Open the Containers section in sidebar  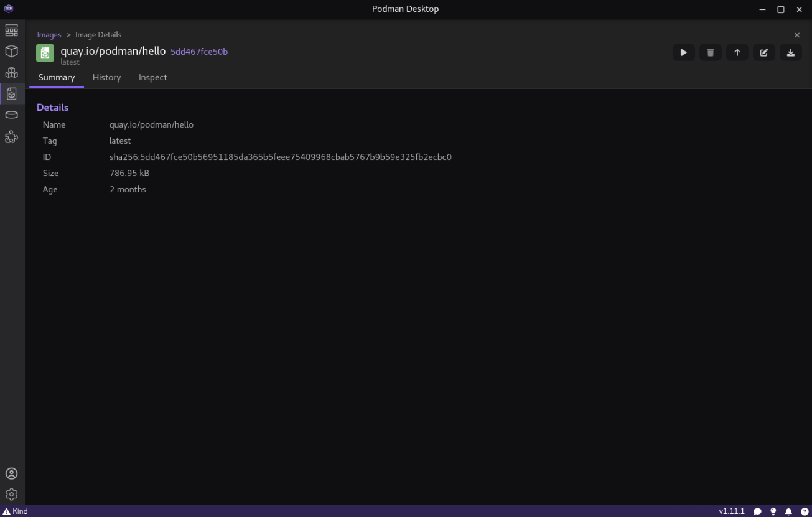[11, 52]
